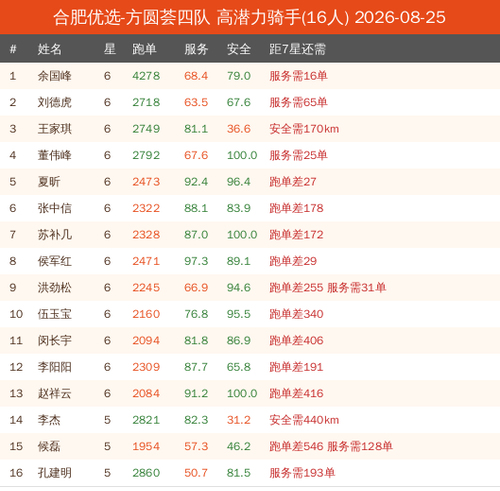This screenshot has width=500, height=491.
Task: Click safety score 46.2
Action: tap(239, 446)
